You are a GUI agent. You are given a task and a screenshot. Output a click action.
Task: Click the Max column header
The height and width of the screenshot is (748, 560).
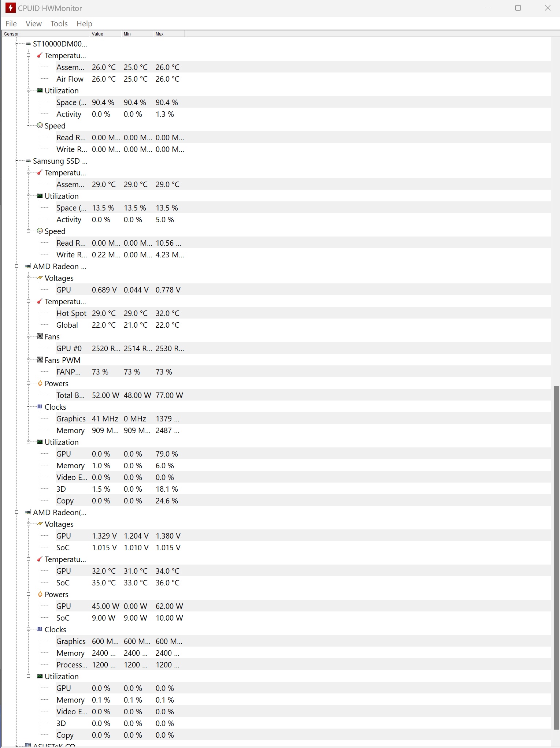click(x=169, y=34)
